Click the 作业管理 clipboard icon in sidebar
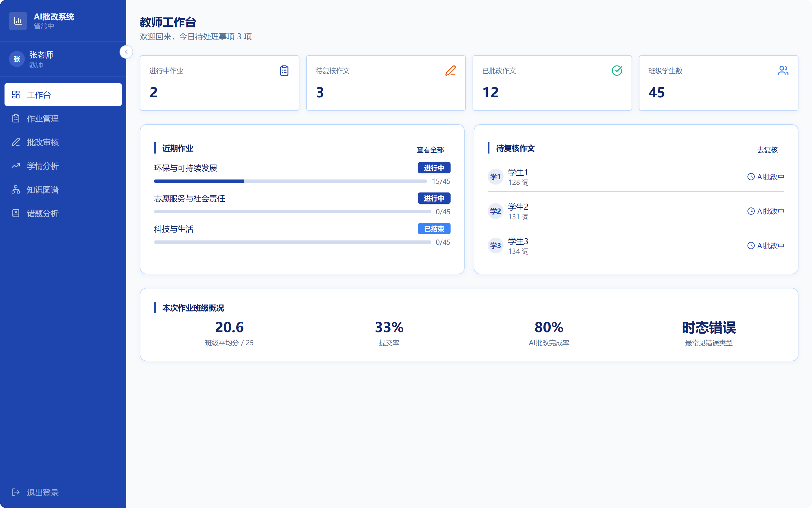 (x=16, y=118)
